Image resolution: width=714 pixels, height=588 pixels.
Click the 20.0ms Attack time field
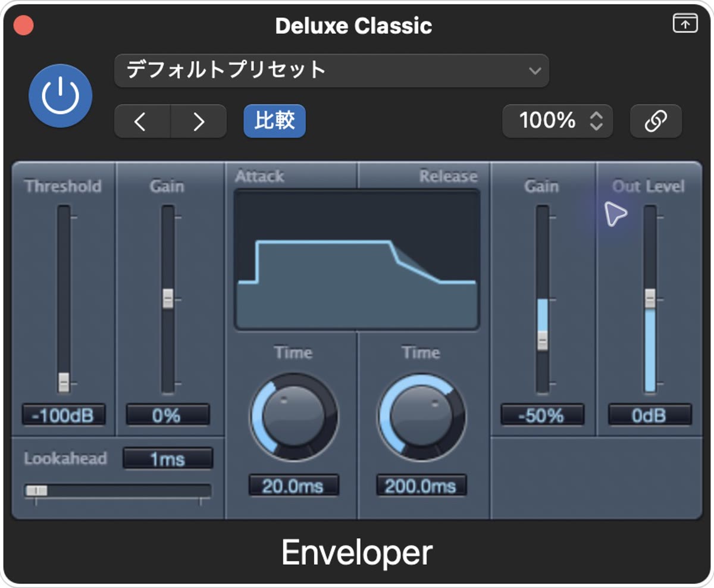pyautogui.click(x=293, y=486)
